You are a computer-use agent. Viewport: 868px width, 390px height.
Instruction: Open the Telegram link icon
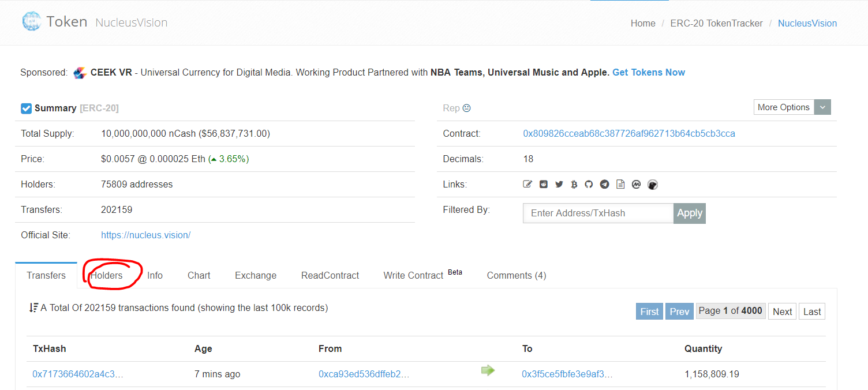(604, 184)
